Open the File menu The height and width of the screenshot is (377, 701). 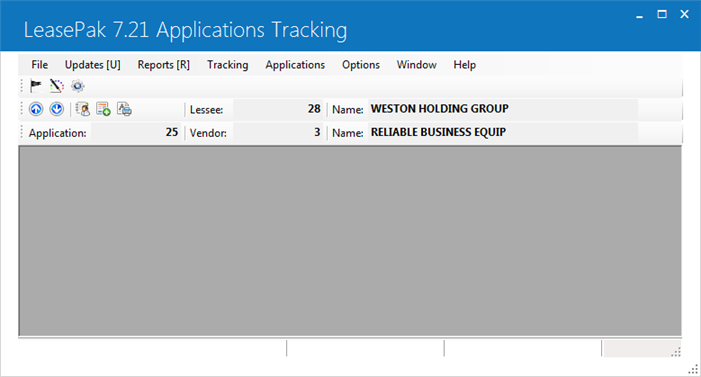pyautogui.click(x=39, y=65)
